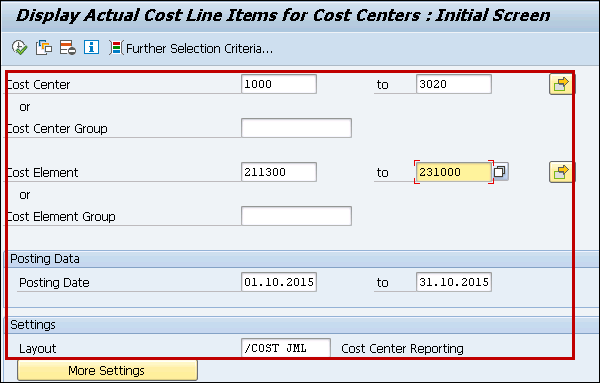Click the More Settings button

(108, 370)
